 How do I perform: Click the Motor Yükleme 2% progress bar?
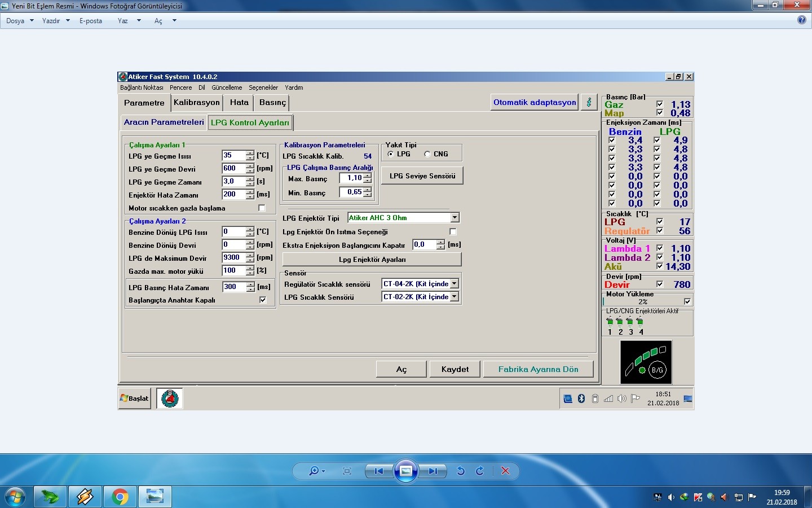tap(643, 301)
